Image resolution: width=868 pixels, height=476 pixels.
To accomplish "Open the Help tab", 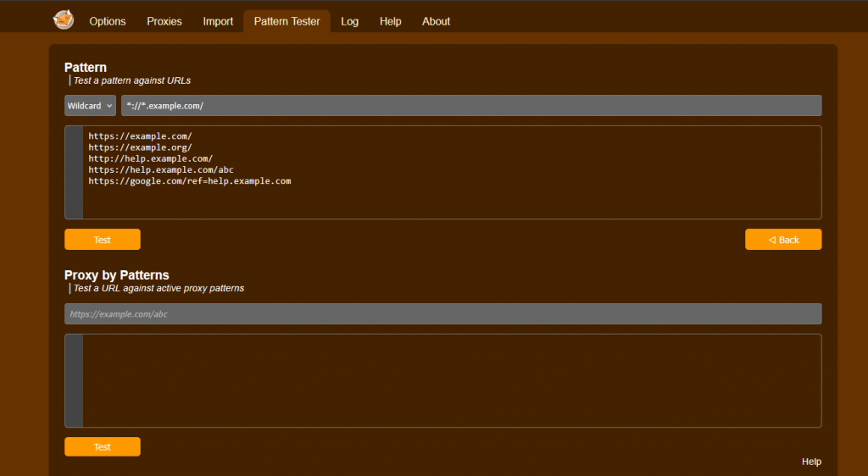I will [390, 21].
